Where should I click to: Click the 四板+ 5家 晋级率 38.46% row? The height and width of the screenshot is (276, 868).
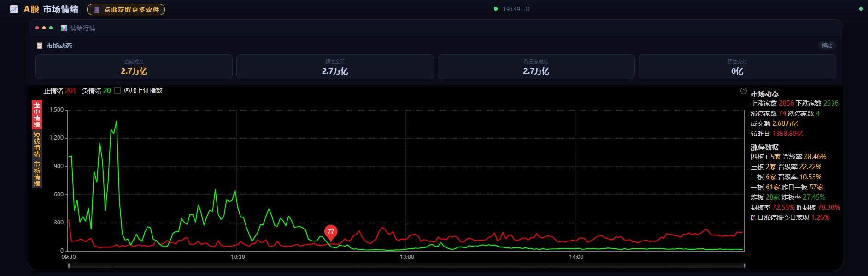point(789,157)
